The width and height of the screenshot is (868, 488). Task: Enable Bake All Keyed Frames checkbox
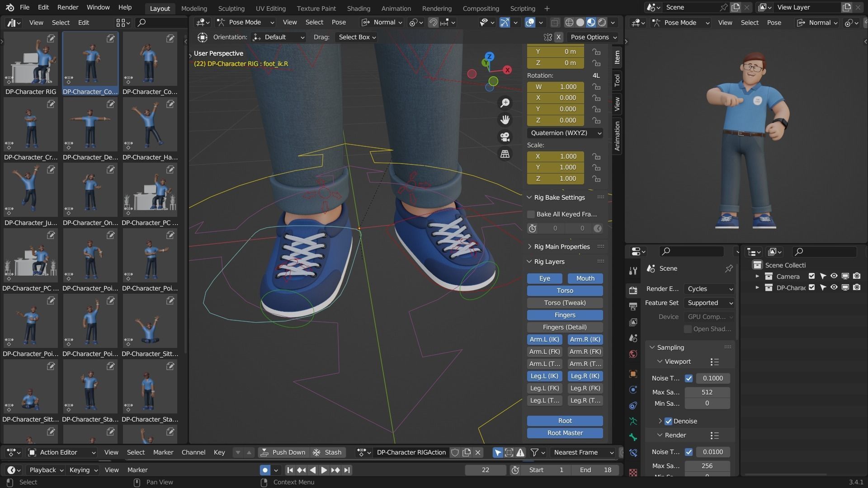click(x=531, y=214)
